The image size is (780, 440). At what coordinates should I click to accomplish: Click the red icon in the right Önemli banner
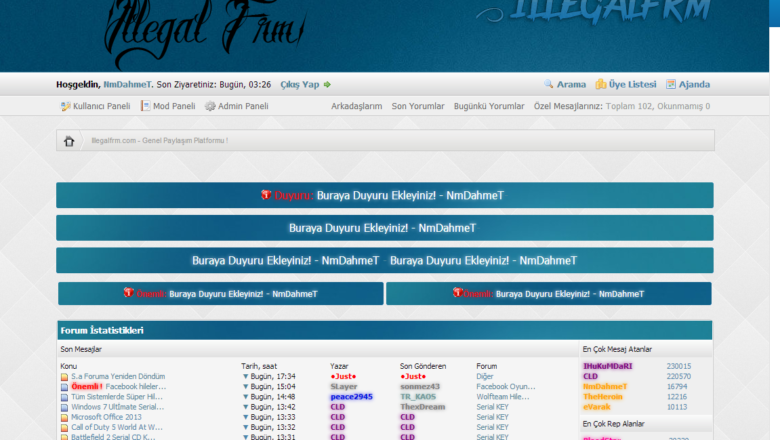pyautogui.click(x=458, y=292)
